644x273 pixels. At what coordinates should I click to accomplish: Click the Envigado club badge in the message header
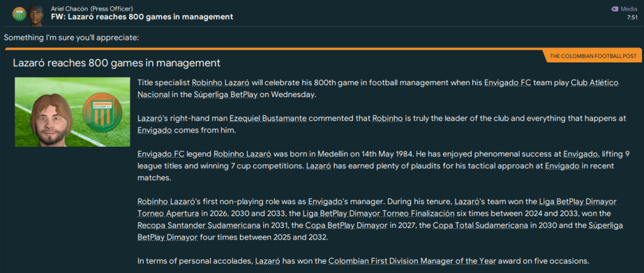pos(19,13)
